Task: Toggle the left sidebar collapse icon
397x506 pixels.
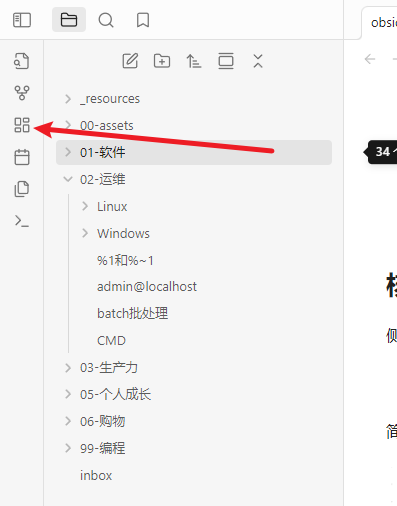Action: (x=22, y=20)
